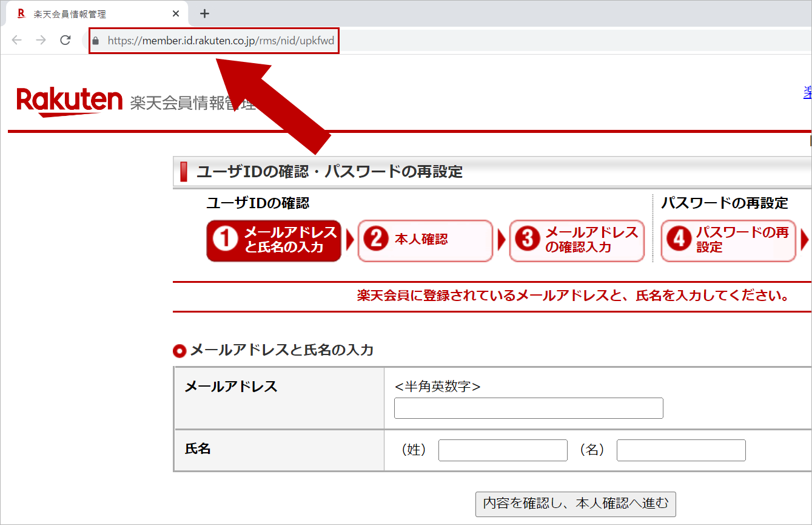Reload the page with the refresh icon
The image size is (812, 525).
(65, 40)
